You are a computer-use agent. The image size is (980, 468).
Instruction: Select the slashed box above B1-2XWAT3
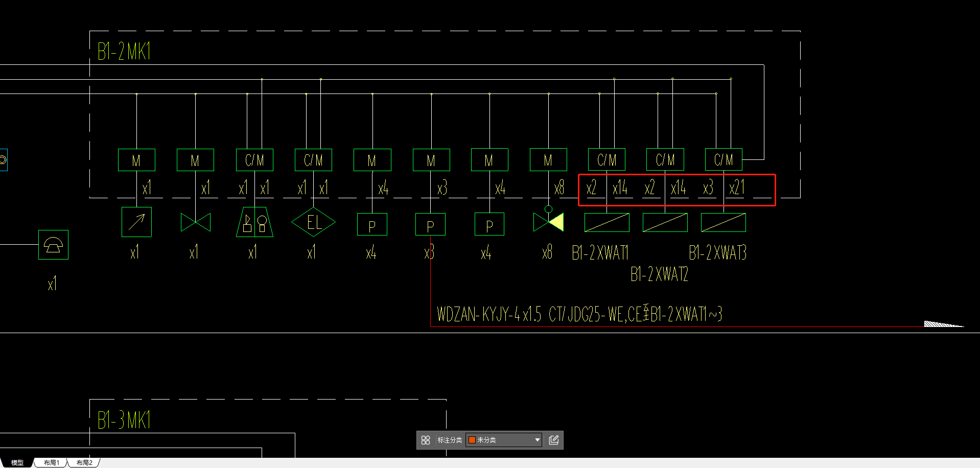[723, 222]
